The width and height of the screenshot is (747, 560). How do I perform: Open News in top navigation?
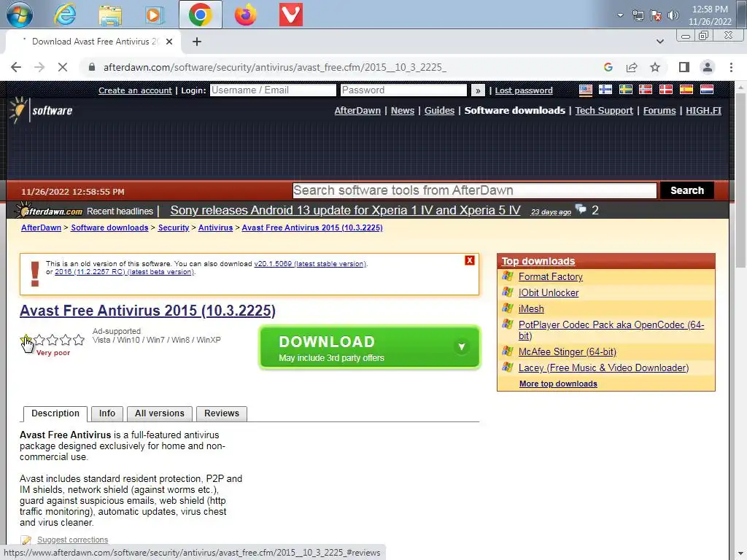tap(403, 111)
